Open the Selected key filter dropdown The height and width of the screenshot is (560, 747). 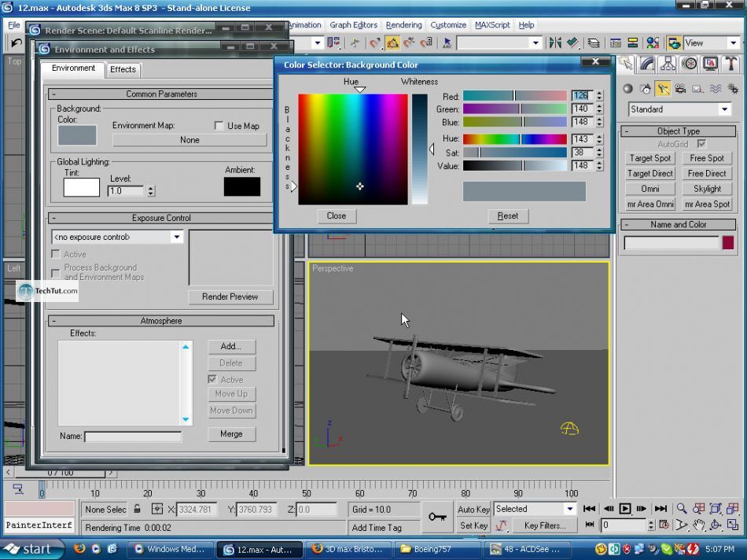point(570,509)
